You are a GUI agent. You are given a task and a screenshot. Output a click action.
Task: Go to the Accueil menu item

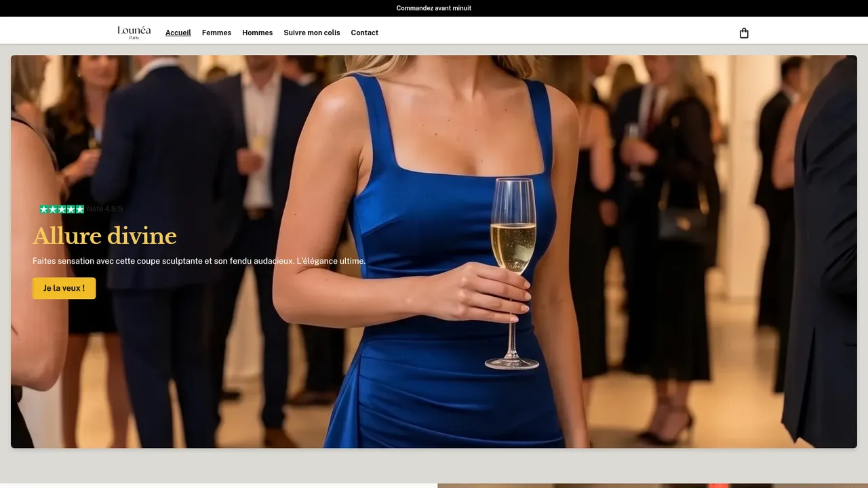[178, 33]
